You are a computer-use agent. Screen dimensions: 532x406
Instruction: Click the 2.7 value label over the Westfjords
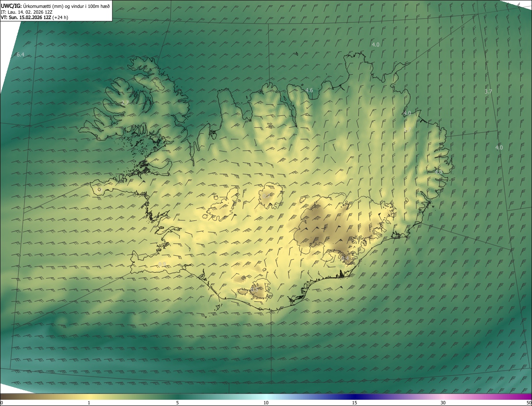click(x=125, y=103)
